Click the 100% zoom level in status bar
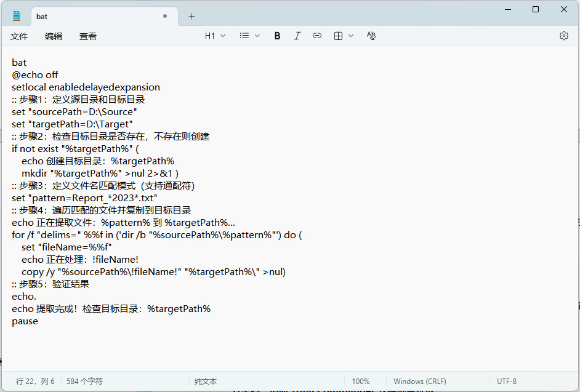Screen dimensions: 580x392 click(x=361, y=382)
